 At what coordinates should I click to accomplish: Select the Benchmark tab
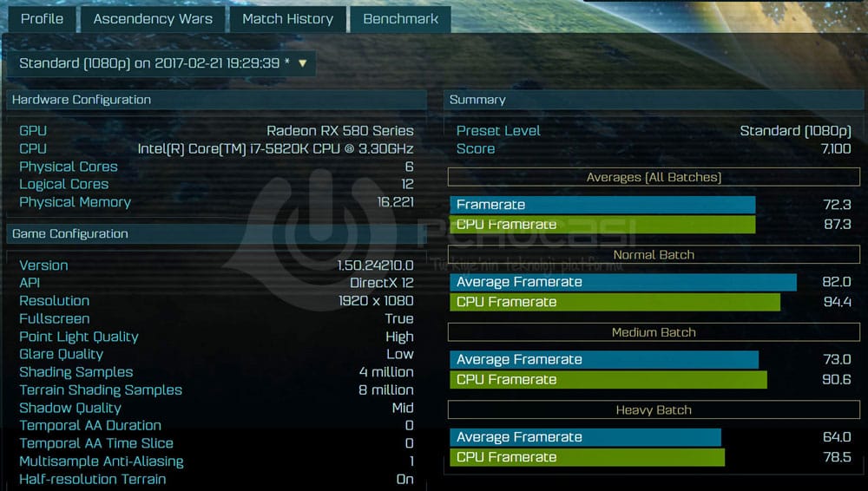[x=400, y=18]
